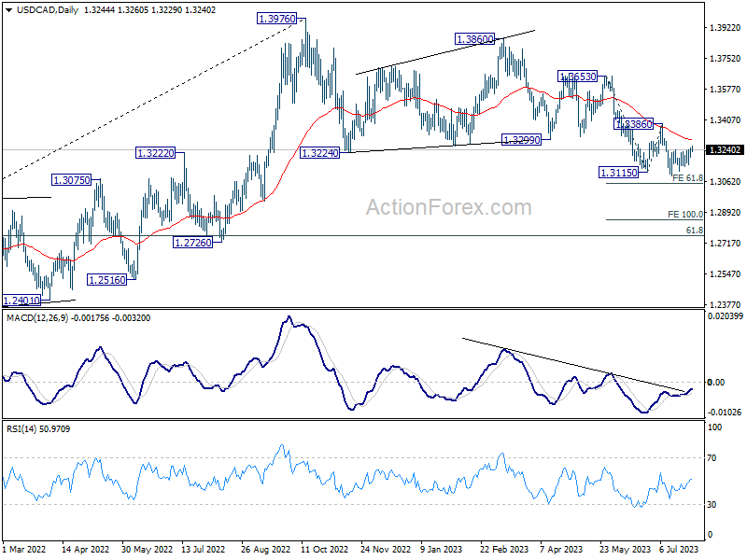
Task: Click the MACD(12,26,9) indicator title
Action: pos(37,317)
